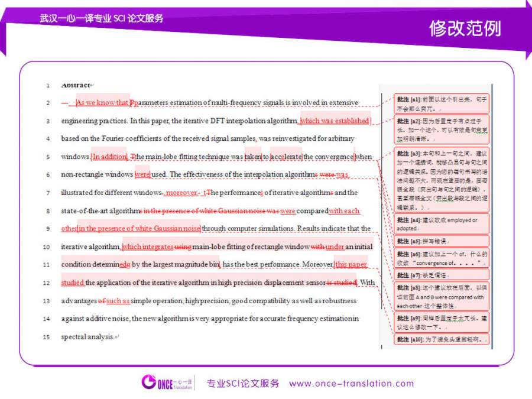The height and width of the screenshot is (399, 532).
Task: Click inserted text "this paper"
Action: [x=351, y=264]
